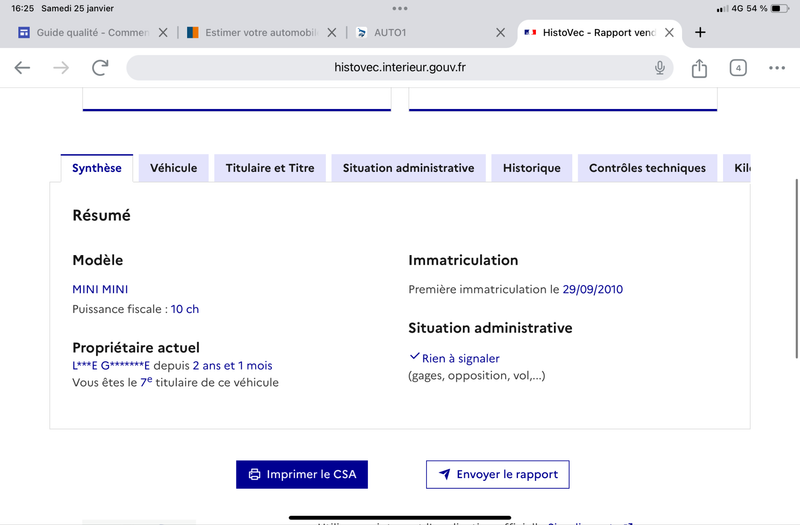Tap the 16:25 clock in status bar
This screenshot has height=525, width=800.
[22, 9]
